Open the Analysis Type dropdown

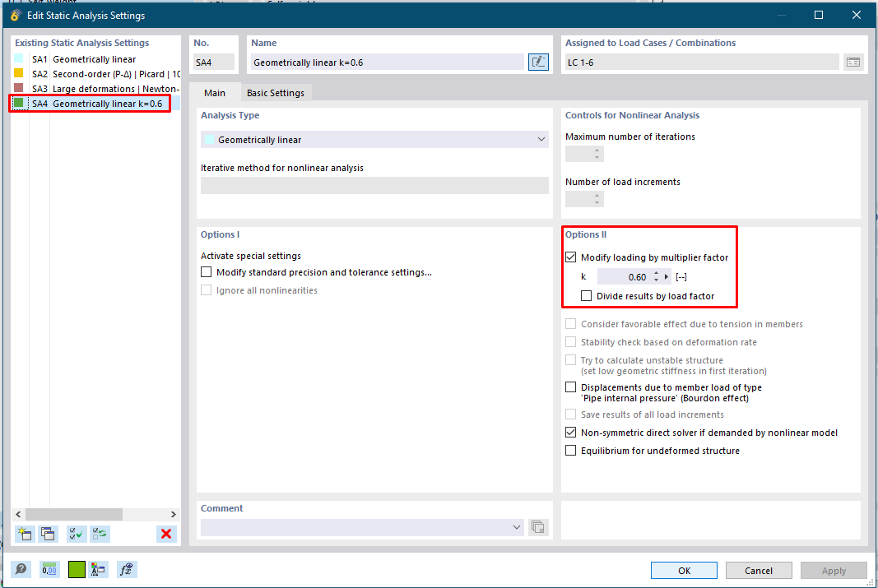tap(374, 139)
